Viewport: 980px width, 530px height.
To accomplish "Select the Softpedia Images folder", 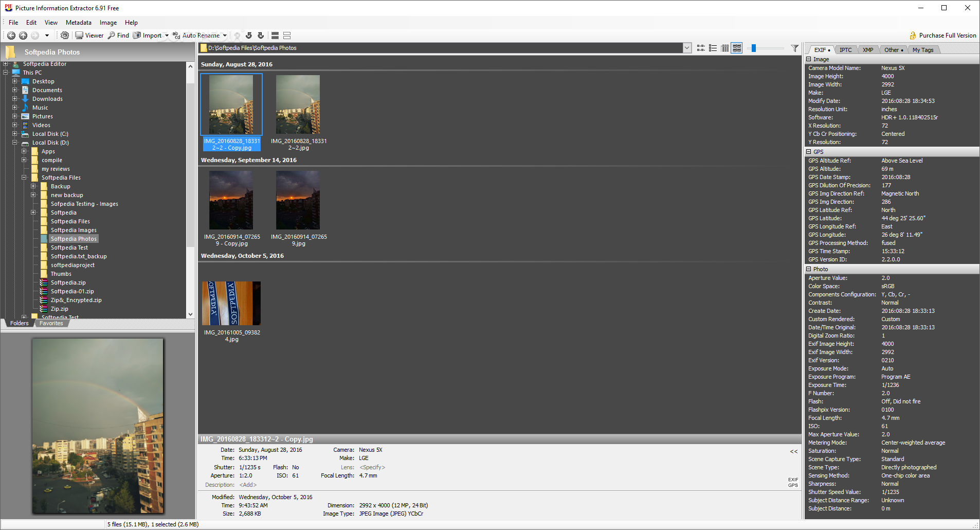I will [x=74, y=230].
